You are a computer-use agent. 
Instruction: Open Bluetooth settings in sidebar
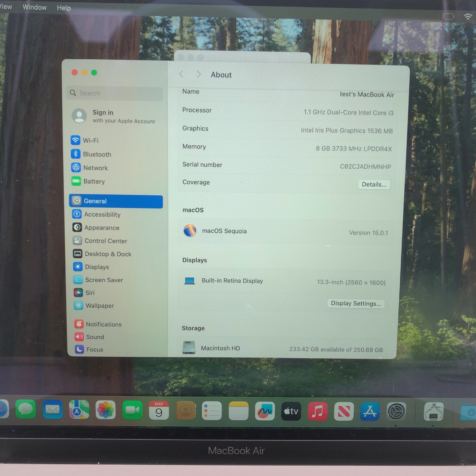point(91,154)
